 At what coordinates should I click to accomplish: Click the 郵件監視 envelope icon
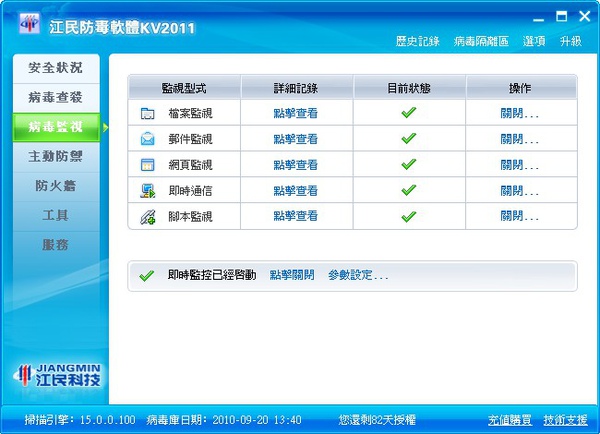147,139
